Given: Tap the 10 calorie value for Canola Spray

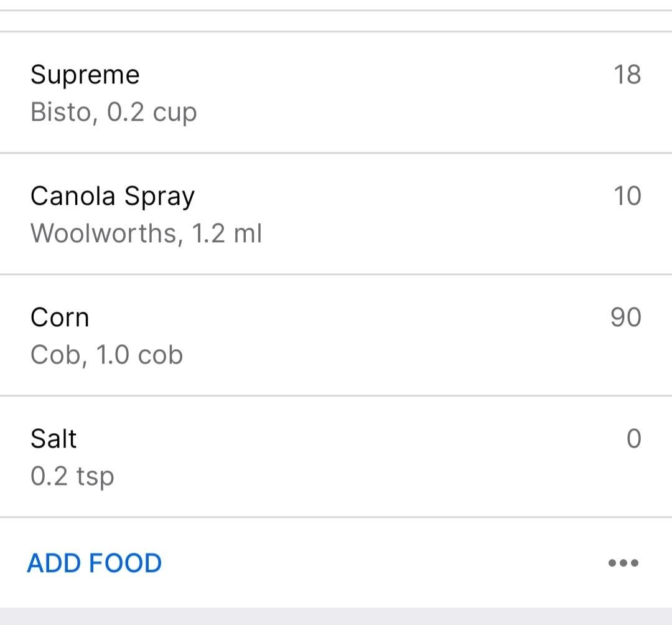Looking at the screenshot, I should coord(627,196).
